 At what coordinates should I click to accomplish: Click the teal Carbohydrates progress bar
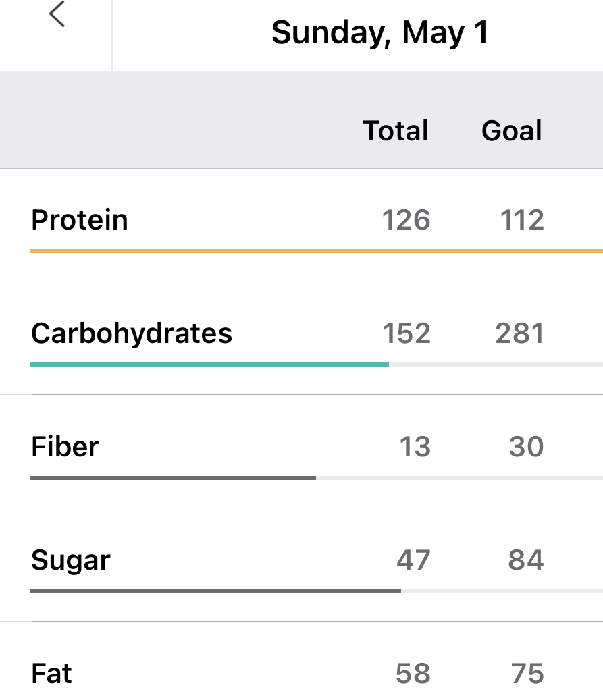(209, 365)
